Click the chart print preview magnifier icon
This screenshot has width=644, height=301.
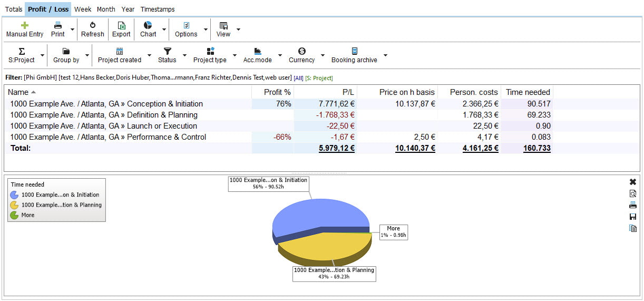(633, 193)
